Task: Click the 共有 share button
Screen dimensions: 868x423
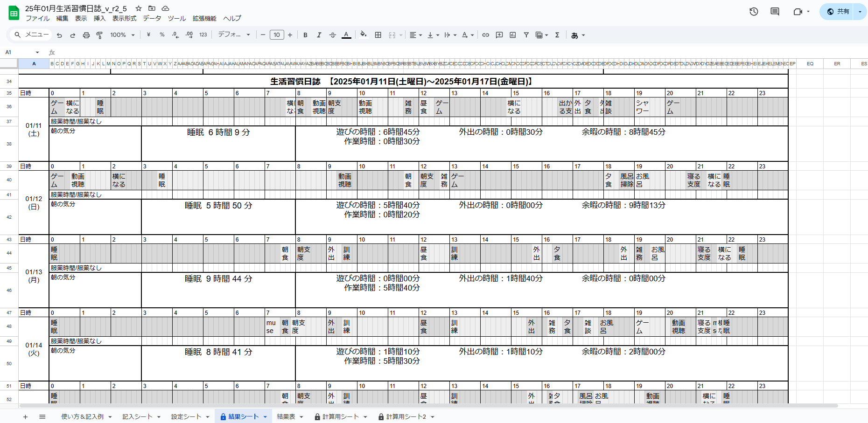Action: coord(837,12)
